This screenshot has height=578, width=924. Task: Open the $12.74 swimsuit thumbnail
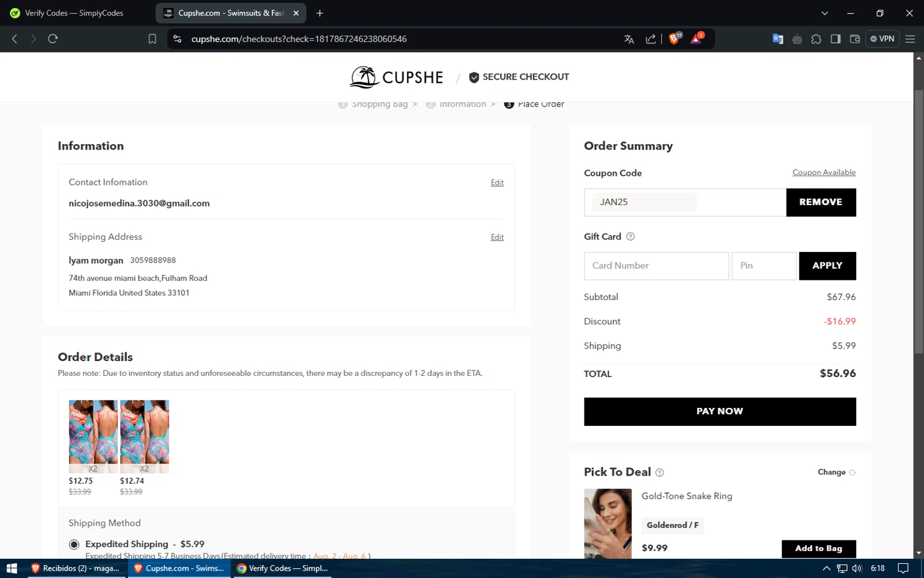144,436
